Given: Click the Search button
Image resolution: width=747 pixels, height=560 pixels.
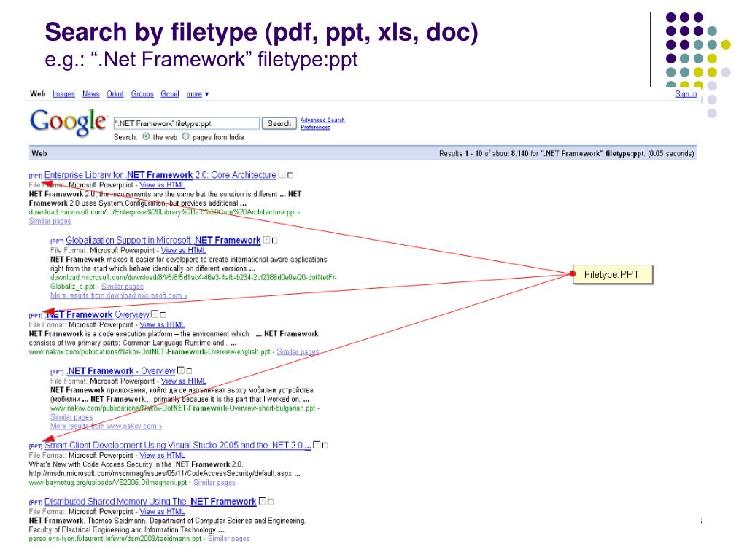Looking at the screenshot, I should pyautogui.click(x=279, y=123).
